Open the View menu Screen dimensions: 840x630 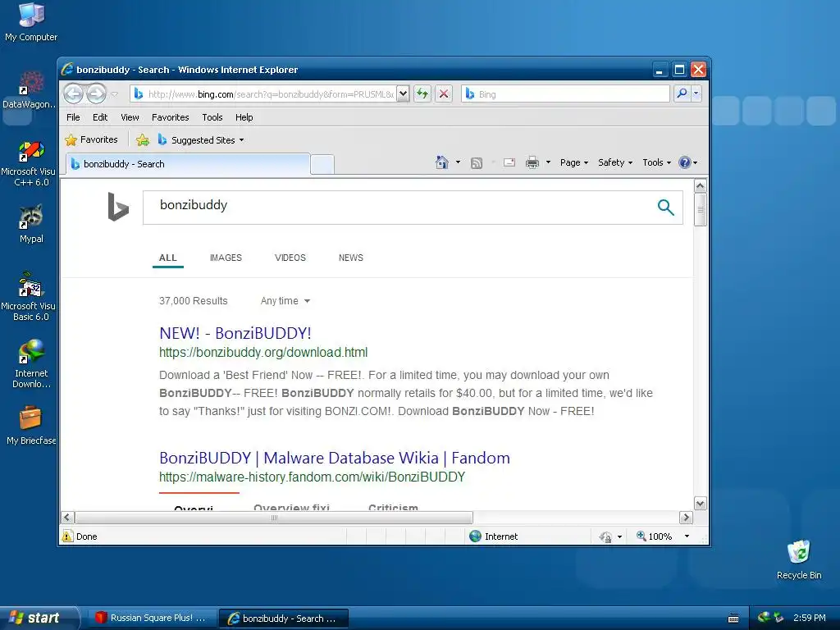click(x=130, y=117)
